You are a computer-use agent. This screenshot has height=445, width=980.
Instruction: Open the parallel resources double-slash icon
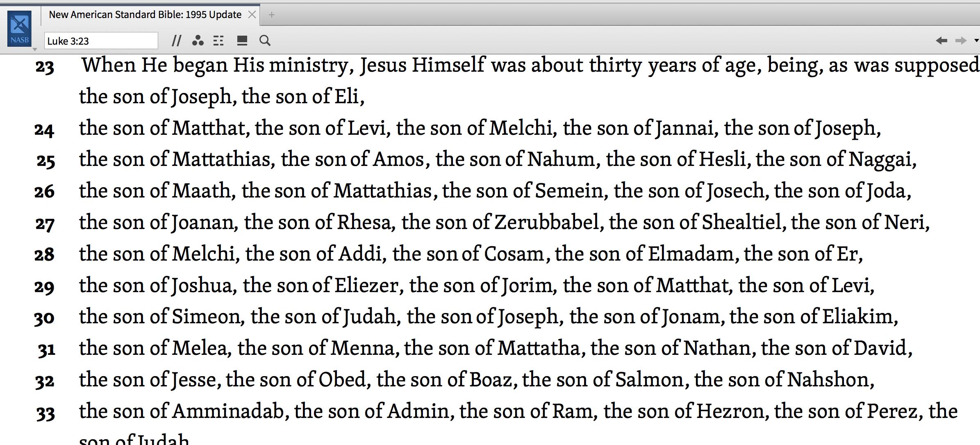click(x=177, y=41)
